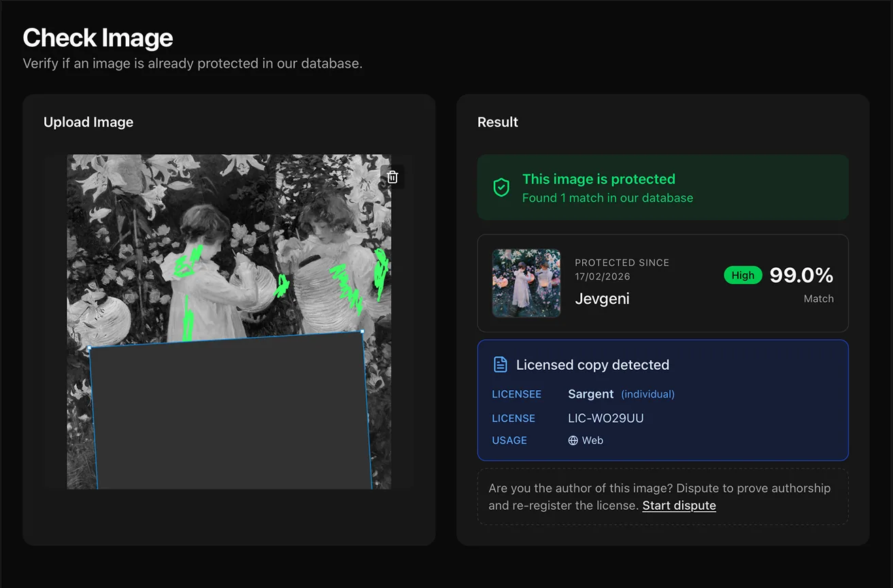This screenshot has height=588, width=893.
Task: Delete the uploaded image with the trash icon
Action: point(392,177)
